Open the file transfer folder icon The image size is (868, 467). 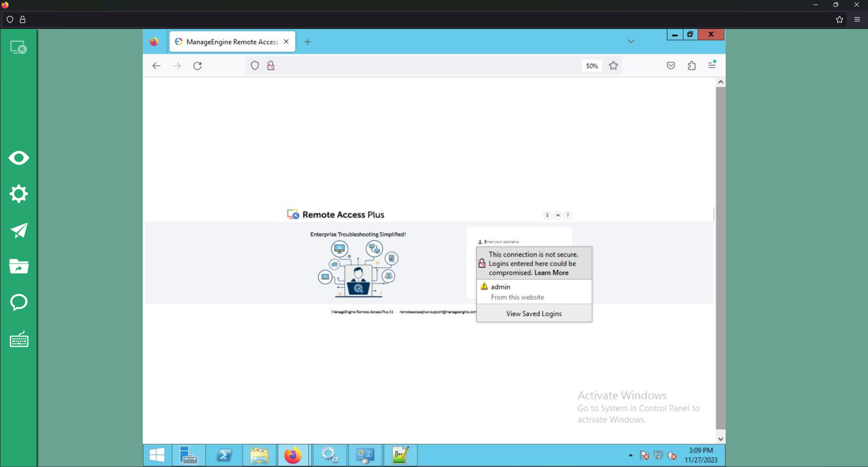[19, 266]
